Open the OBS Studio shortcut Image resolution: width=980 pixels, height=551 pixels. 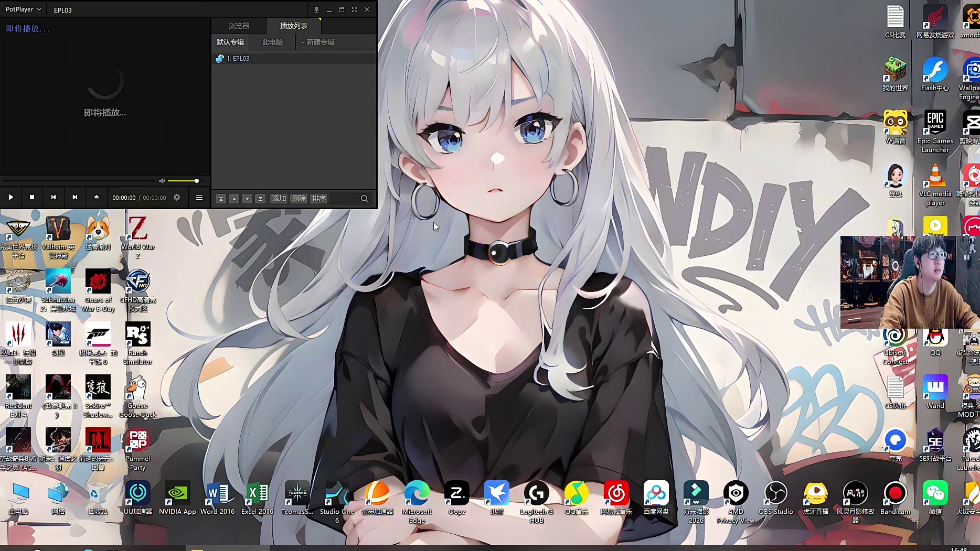776,498
